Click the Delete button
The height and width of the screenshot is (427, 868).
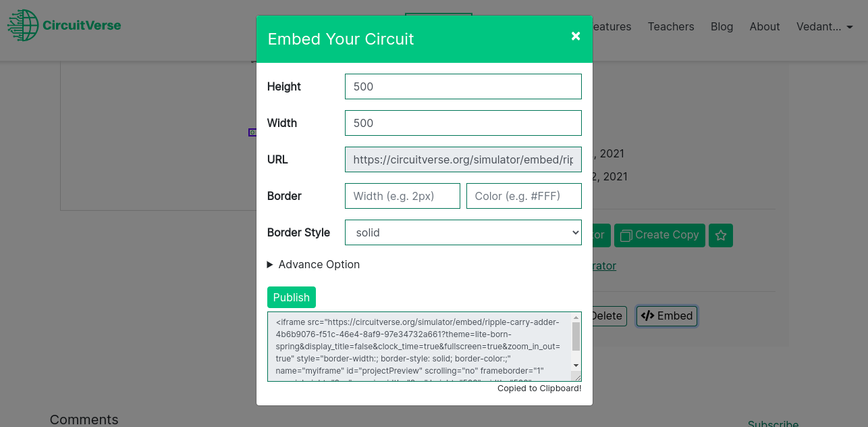pos(606,316)
